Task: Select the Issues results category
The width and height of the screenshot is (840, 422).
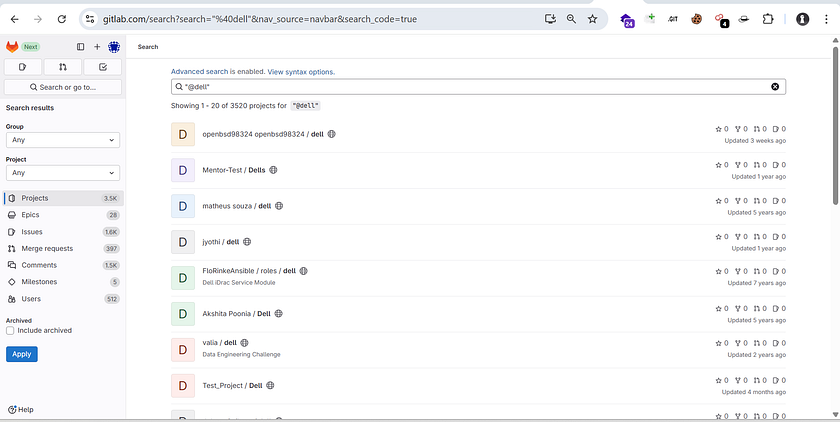Action: pyautogui.click(x=63, y=232)
